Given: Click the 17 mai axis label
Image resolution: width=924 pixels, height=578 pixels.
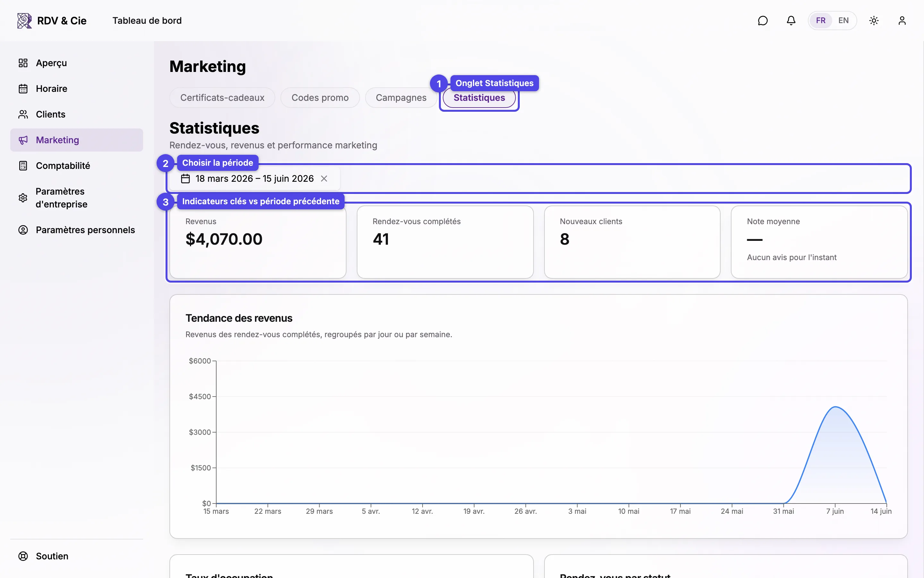Looking at the screenshot, I should click(x=680, y=511).
